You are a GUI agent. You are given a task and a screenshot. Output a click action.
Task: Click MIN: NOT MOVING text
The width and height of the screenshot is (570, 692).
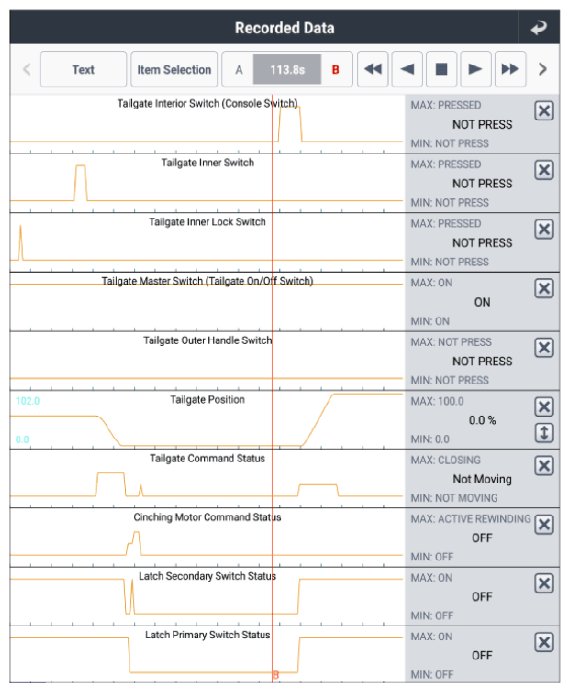(454, 498)
